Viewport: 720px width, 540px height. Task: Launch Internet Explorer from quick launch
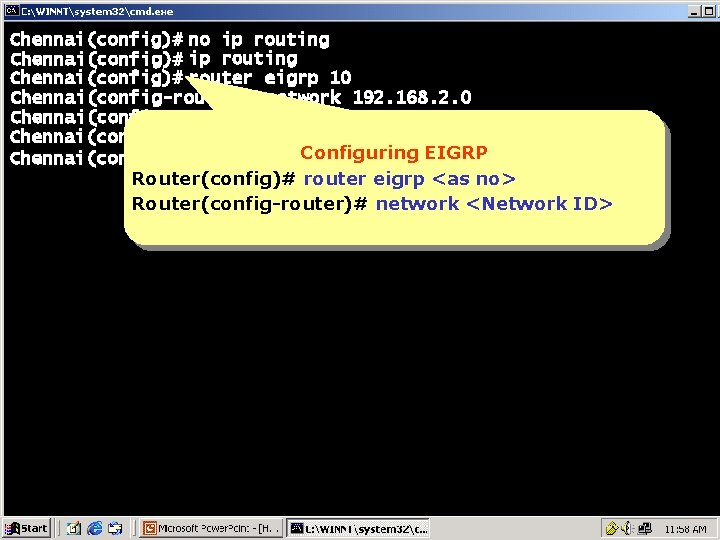95,529
